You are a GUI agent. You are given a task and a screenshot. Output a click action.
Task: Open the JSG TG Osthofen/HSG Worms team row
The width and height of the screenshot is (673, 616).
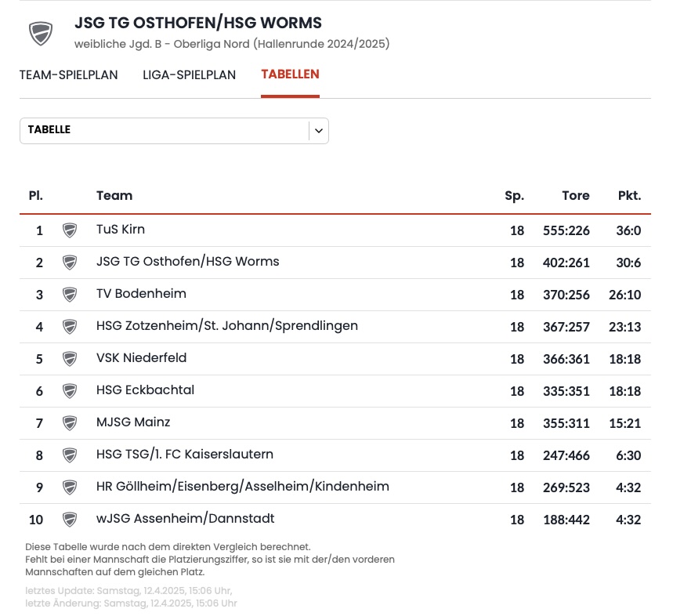pos(187,262)
